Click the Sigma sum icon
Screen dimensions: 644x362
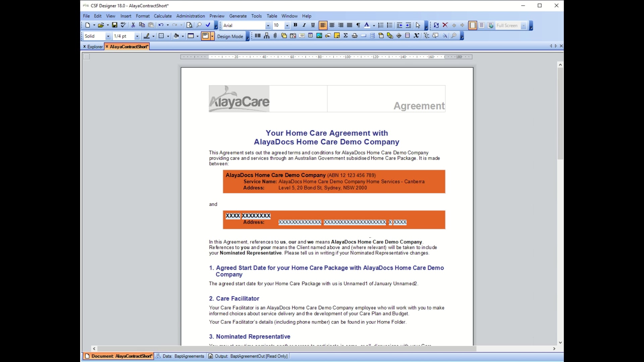coord(345,36)
